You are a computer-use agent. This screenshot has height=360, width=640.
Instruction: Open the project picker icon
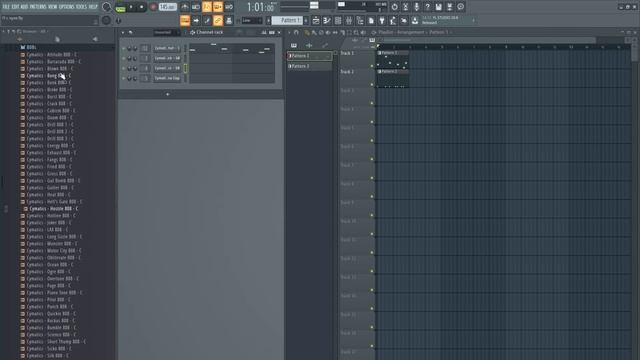click(371, 20)
